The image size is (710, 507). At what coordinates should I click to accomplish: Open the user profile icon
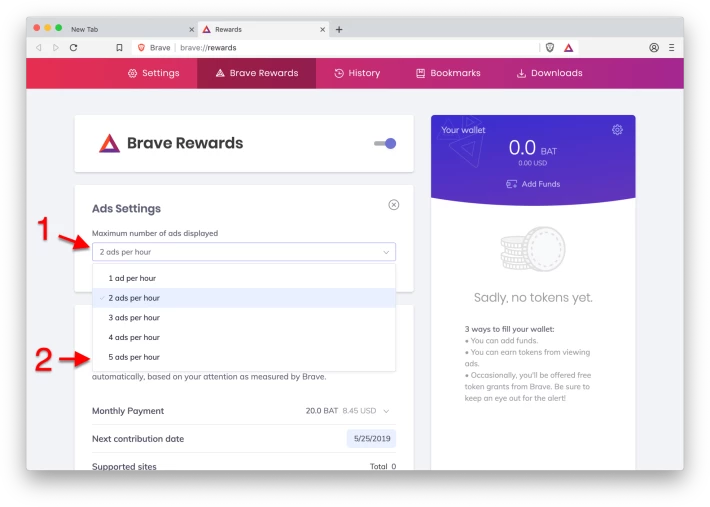[x=654, y=48]
